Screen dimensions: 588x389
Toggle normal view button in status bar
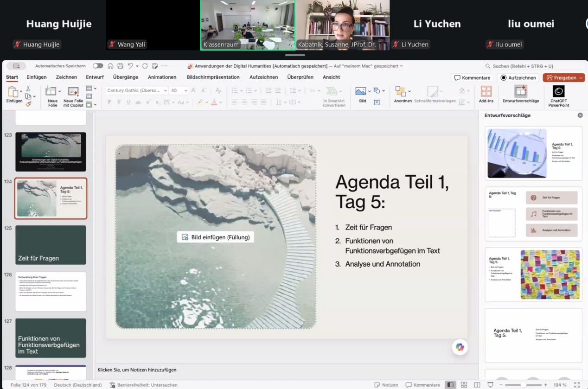450,385
